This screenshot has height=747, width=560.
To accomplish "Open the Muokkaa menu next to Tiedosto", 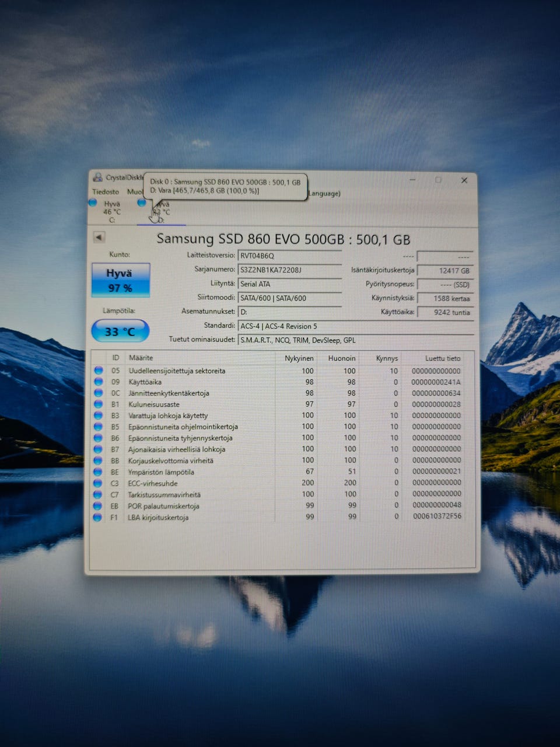I will point(135,191).
